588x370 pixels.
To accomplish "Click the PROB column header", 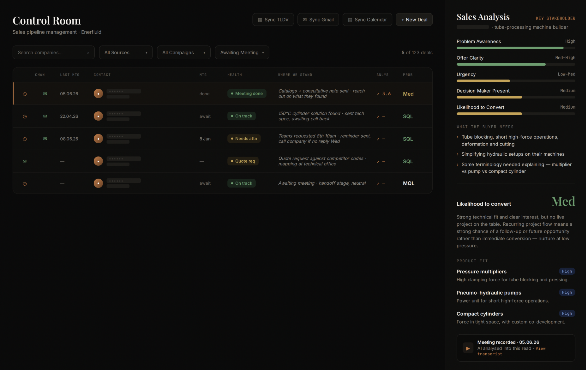I will pos(408,75).
